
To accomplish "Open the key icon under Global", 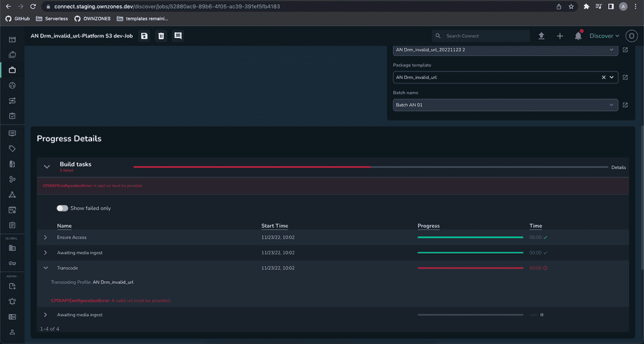I will coord(12,263).
